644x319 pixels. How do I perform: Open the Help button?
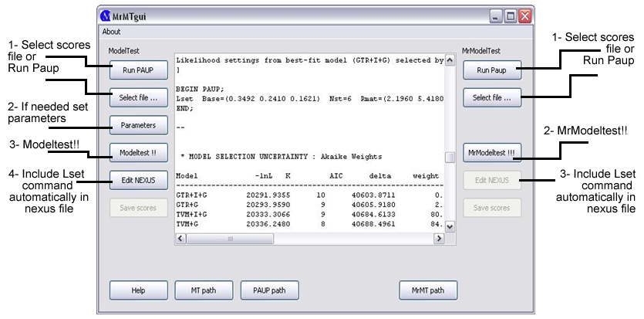[138, 290]
